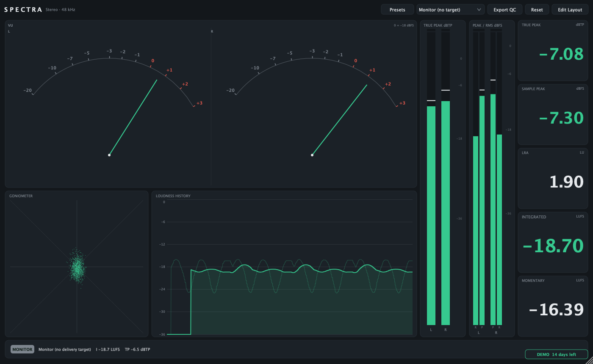Click the MONITOR badge in status bar
Viewport: 593px width, 364px height.
[x=22, y=350]
